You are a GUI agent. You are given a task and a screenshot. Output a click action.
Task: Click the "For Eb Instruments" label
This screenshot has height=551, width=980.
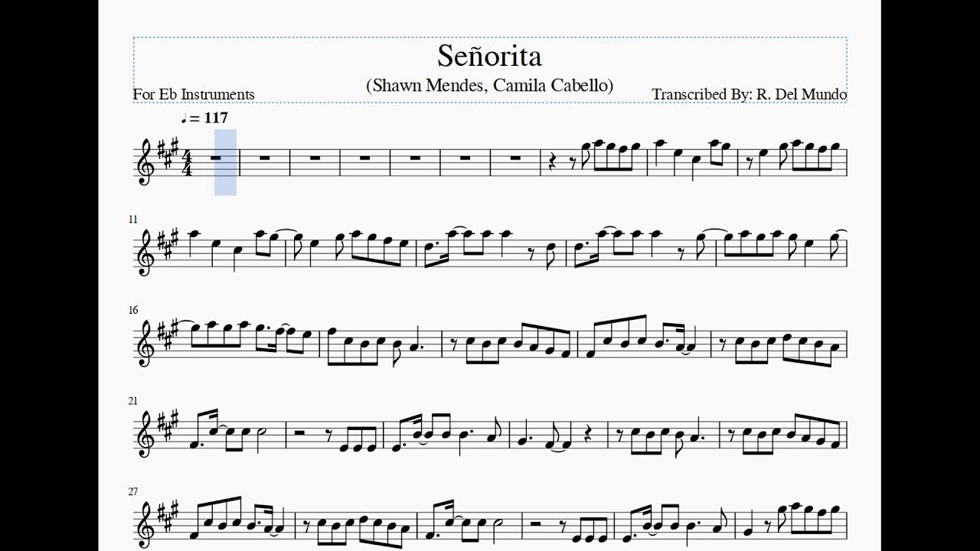pos(194,94)
